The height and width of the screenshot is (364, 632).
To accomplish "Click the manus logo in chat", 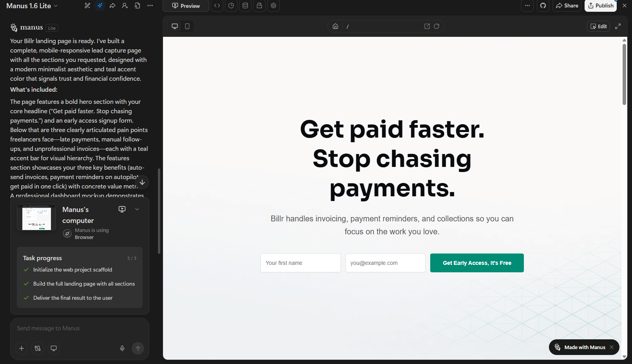I will [27, 27].
